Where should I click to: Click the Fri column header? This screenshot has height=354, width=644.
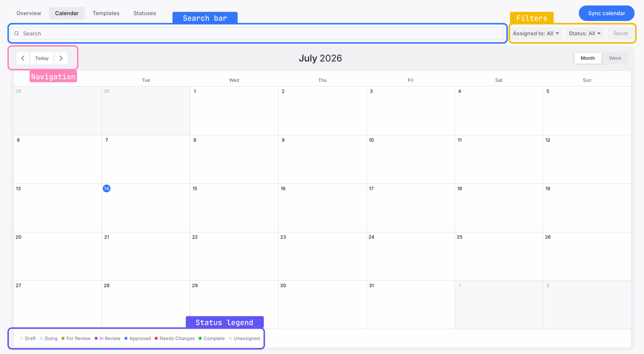[411, 80]
